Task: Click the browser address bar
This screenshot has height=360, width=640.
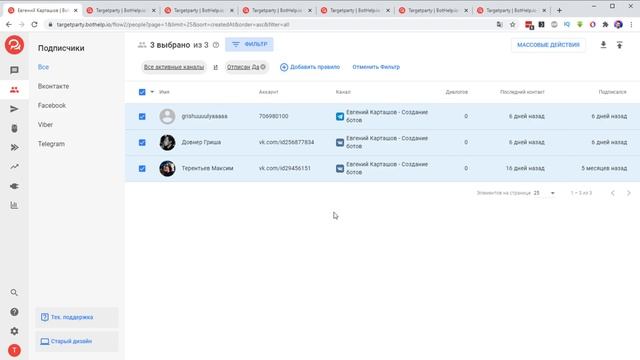Action: click(269, 24)
